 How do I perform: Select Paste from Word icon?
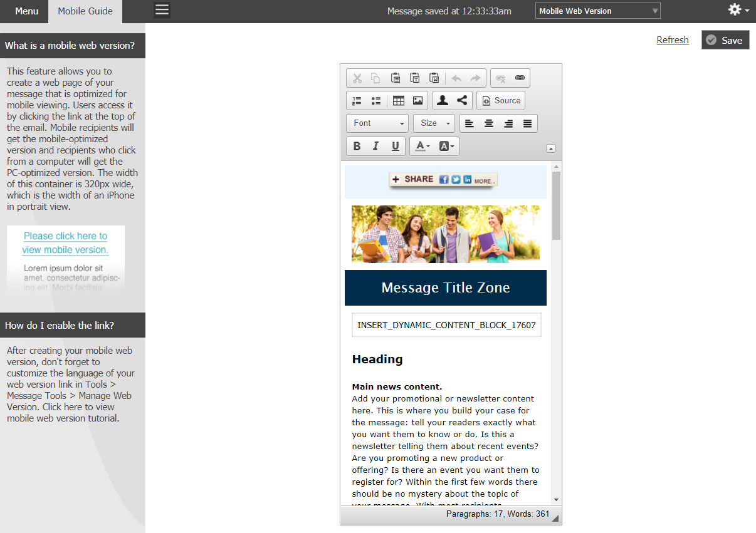point(434,78)
